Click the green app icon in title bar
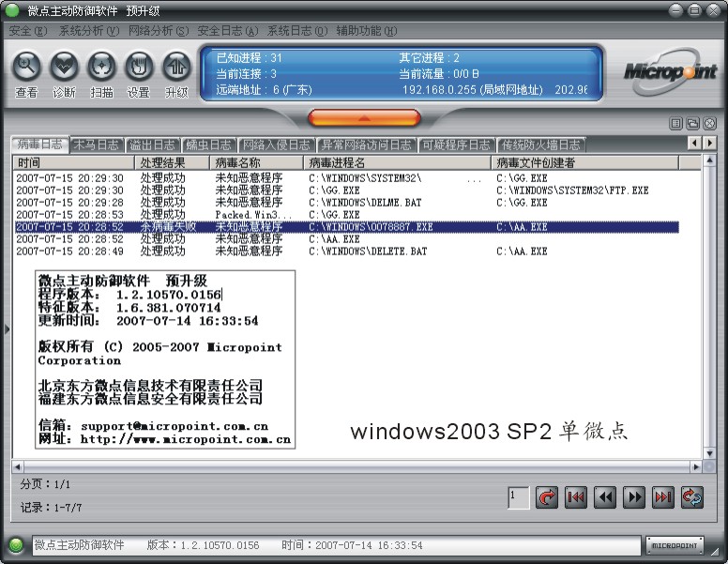The height and width of the screenshot is (564, 728). (x=12, y=10)
